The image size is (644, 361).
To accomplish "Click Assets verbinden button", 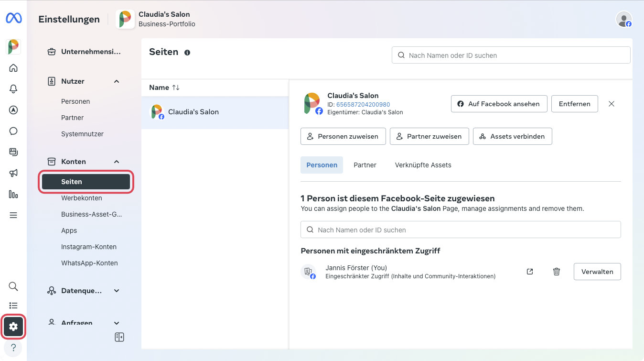I will [x=513, y=136].
